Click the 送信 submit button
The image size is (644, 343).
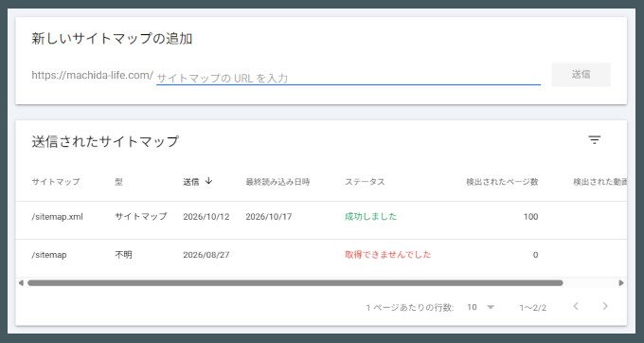click(x=581, y=74)
